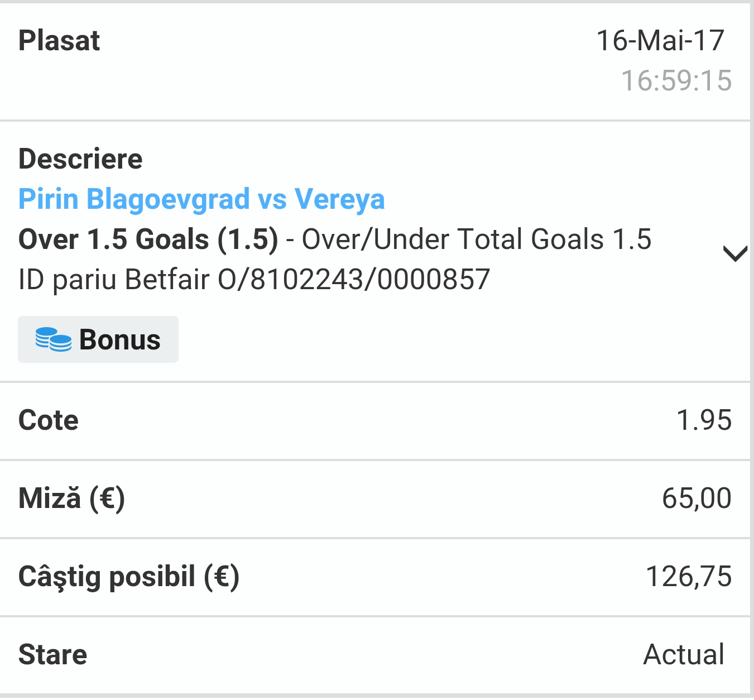
Task: Select the Descriere heading
Action: click(80, 159)
